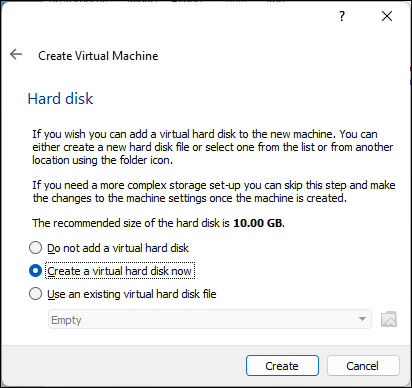
Task: Select Do not add a virtual hard disk
Action: click(x=35, y=248)
